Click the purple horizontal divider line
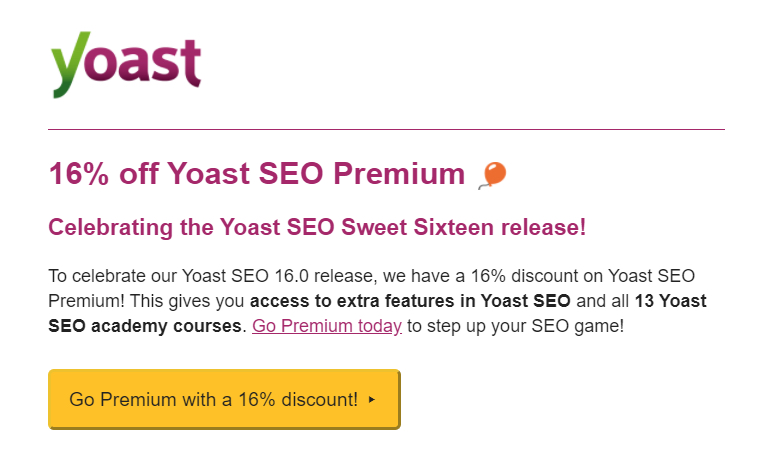This screenshot has width=765, height=456. coord(386,129)
